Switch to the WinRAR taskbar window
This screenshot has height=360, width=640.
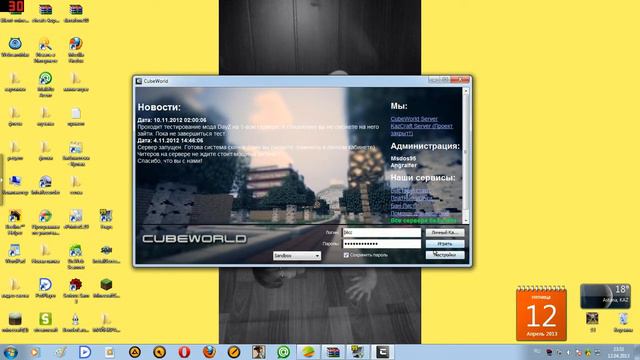coord(333,352)
